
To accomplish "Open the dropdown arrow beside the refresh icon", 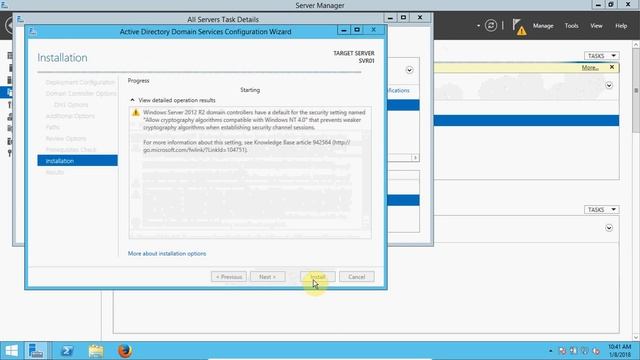I will pos(478,26).
